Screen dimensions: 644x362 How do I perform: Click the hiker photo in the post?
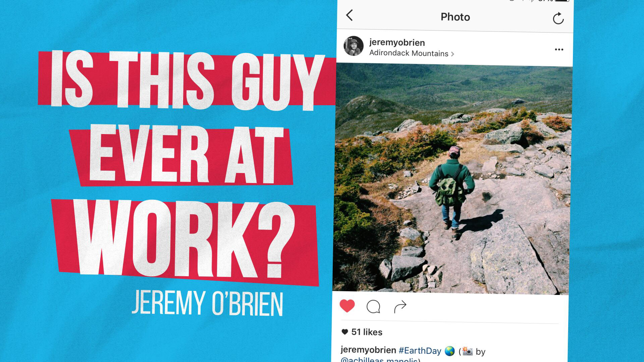[452, 179]
